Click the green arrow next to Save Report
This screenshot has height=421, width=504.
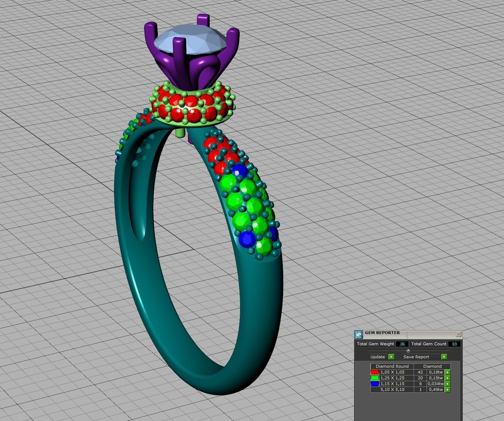[444, 357]
